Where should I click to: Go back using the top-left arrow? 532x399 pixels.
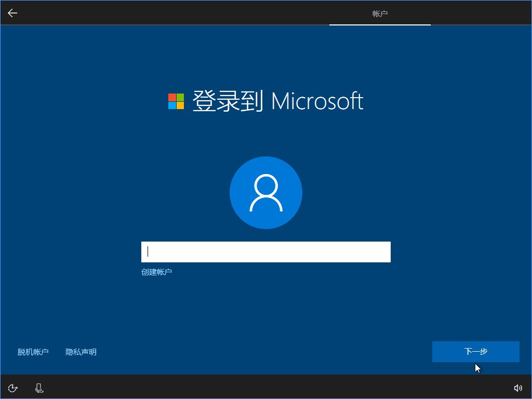(x=12, y=13)
